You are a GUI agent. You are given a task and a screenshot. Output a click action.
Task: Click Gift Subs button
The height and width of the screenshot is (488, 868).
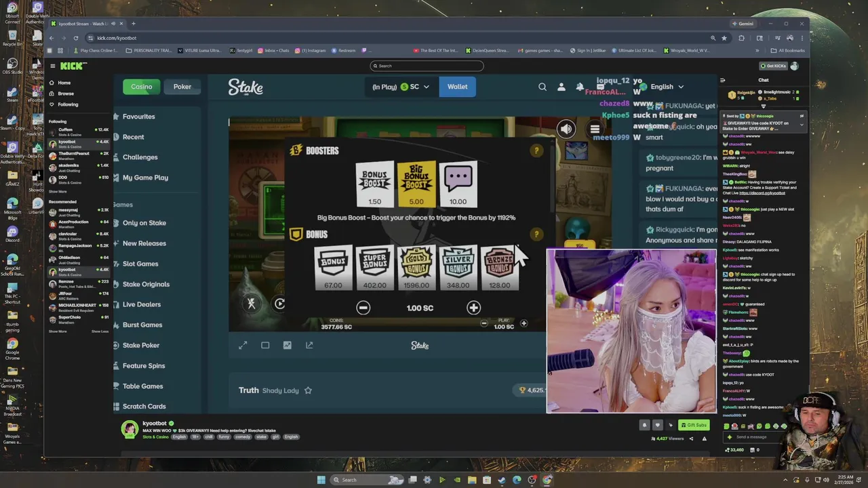694,425
